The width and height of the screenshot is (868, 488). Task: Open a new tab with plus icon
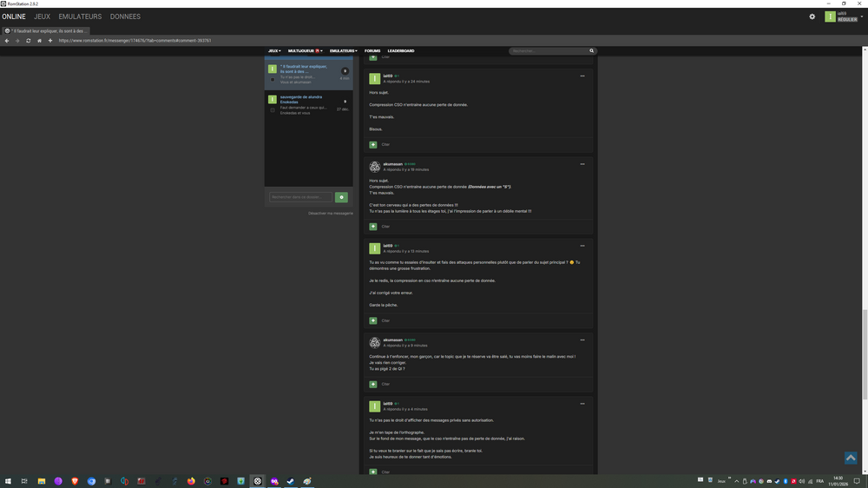click(x=49, y=41)
